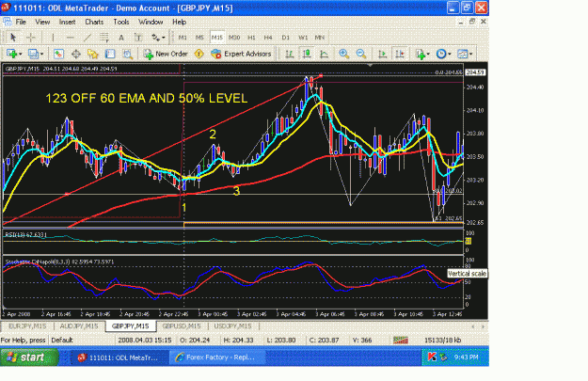Click the 204.59 current price label
This screenshot has width=588, height=381.
click(x=475, y=72)
